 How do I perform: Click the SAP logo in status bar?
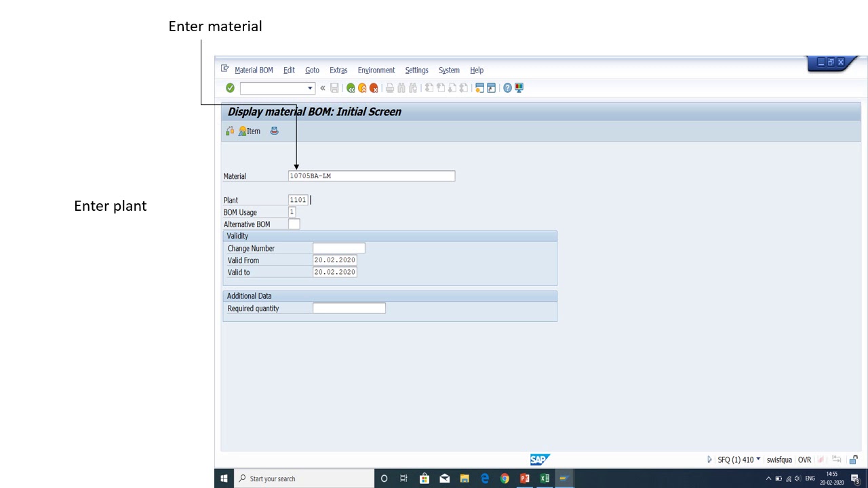[540, 460]
